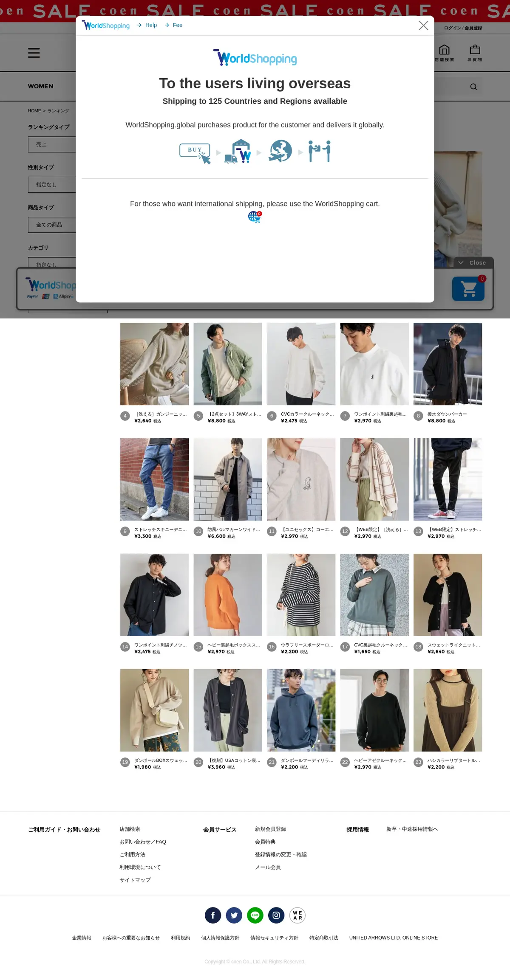This screenshot has height=980, width=510.
Task: Open 利用規約 footer link
Action: pyautogui.click(x=180, y=938)
